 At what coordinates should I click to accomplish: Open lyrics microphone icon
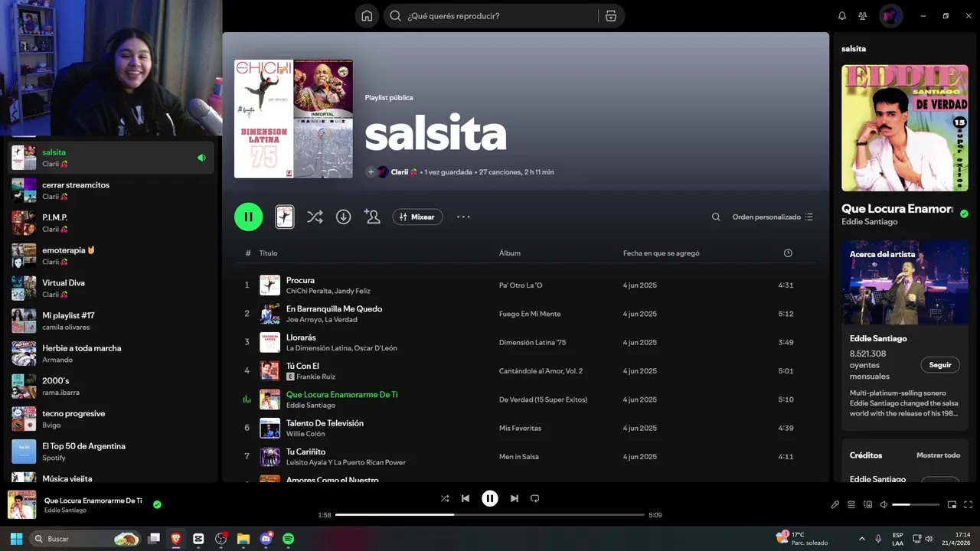(x=835, y=504)
